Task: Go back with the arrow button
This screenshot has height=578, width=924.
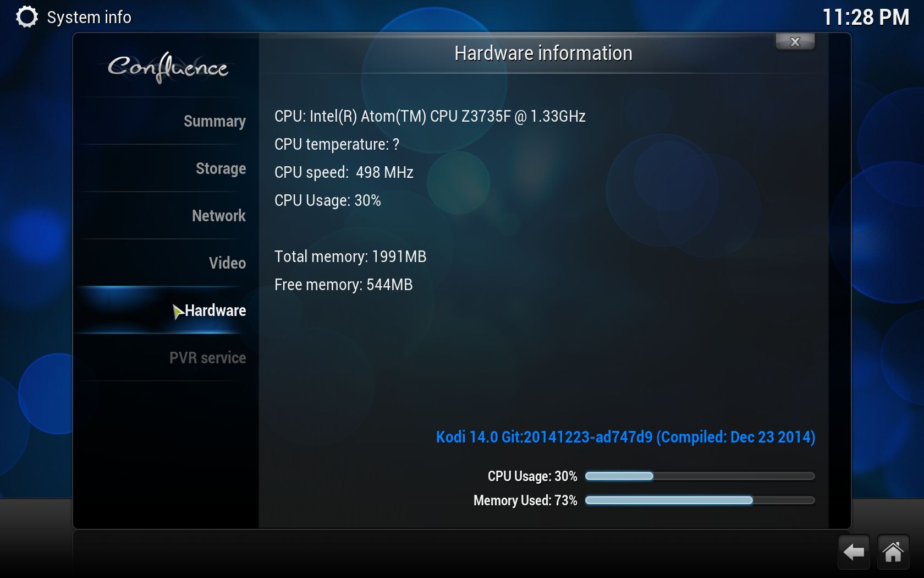Action: [x=854, y=552]
